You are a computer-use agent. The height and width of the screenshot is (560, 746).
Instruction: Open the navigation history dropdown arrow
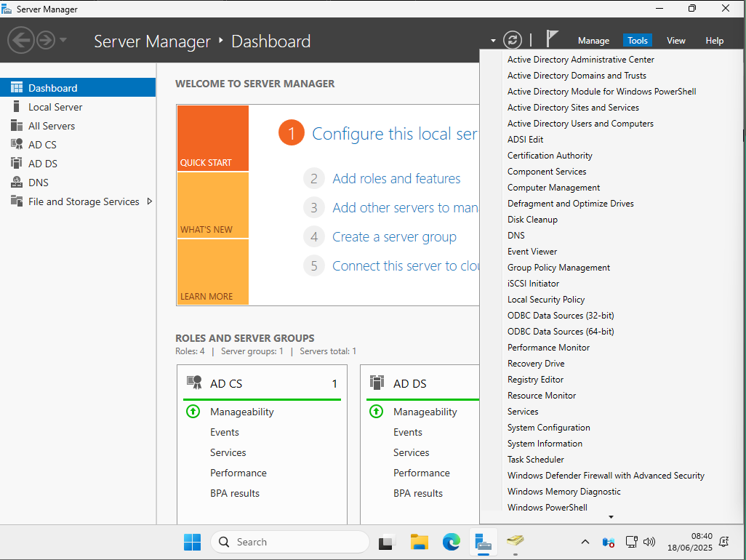click(x=63, y=40)
